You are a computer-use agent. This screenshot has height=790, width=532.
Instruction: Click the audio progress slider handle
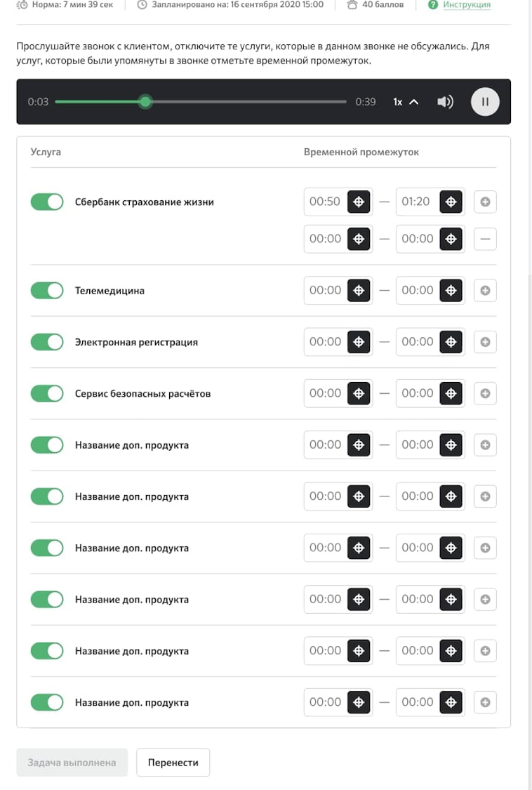(x=145, y=102)
